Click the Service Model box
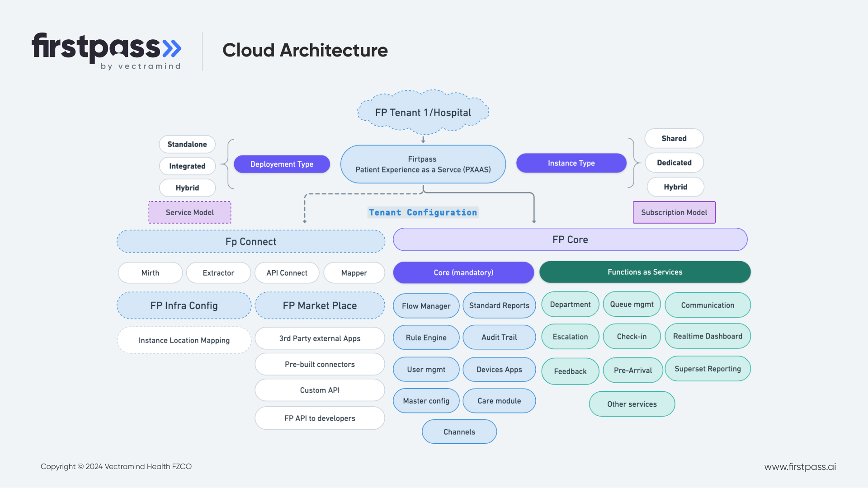The image size is (868, 488). [x=189, y=212]
